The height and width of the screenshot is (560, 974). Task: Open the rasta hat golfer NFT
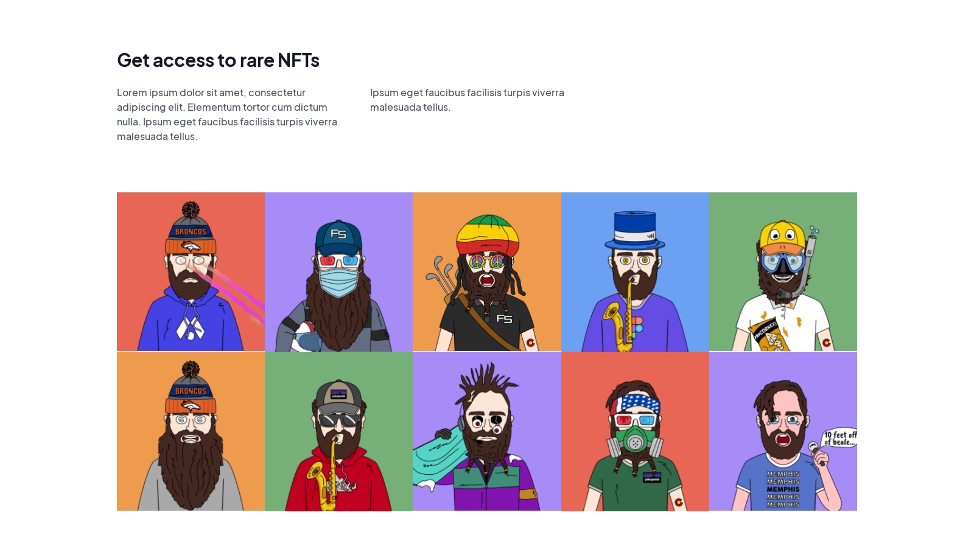coord(487,271)
